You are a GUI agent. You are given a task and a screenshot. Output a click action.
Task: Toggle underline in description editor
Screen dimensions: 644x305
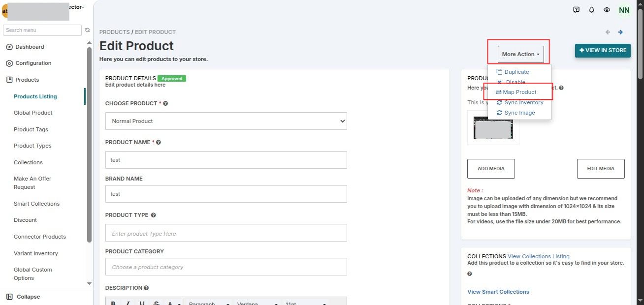142,304
